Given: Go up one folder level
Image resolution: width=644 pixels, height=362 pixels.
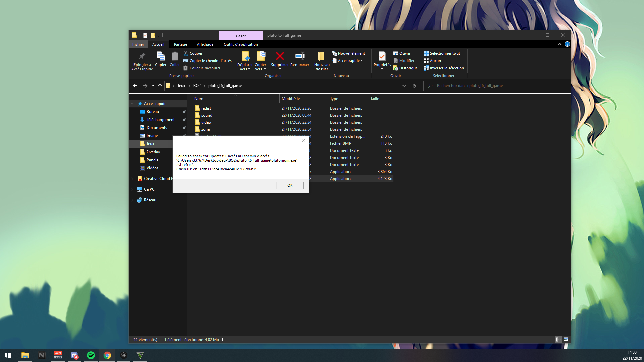Looking at the screenshot, I should pos(160,86).
